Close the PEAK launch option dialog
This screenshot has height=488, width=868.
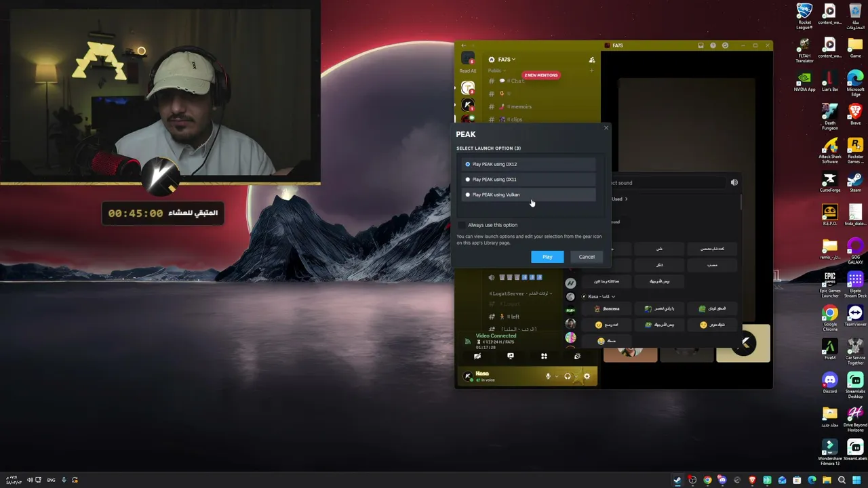click(606, 128)
